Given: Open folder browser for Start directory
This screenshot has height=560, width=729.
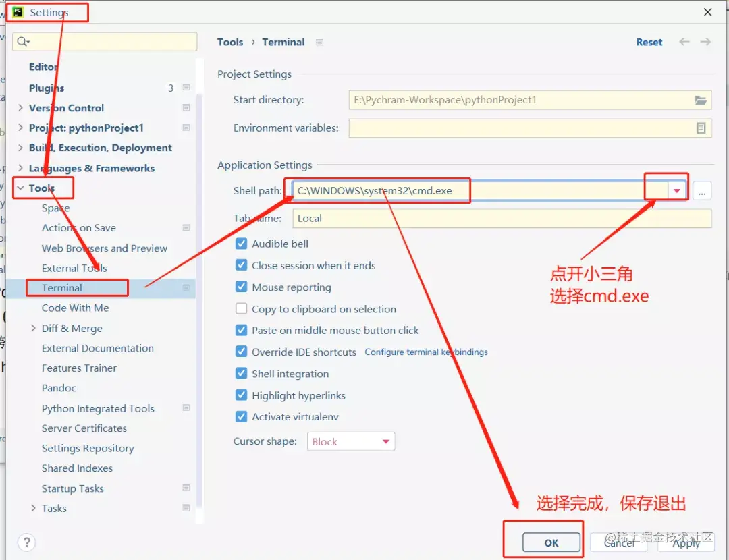Looking at the screenshot, I should (x=701, y=100).
